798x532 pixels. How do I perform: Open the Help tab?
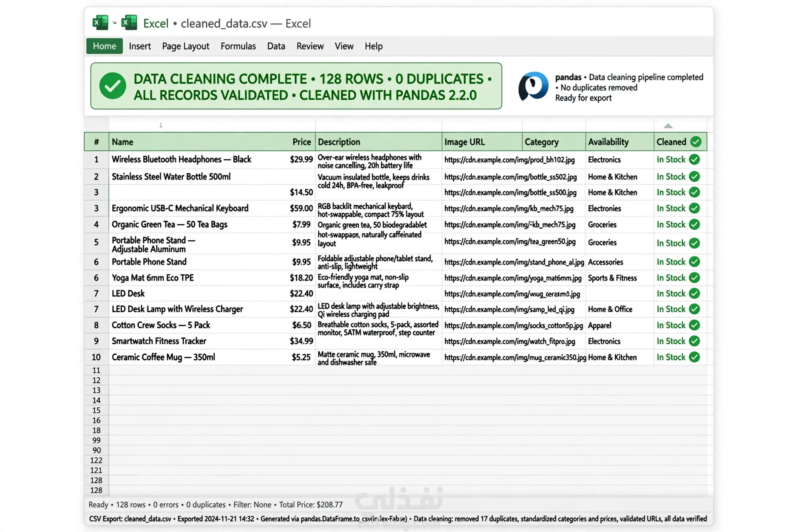pos(374,46)
